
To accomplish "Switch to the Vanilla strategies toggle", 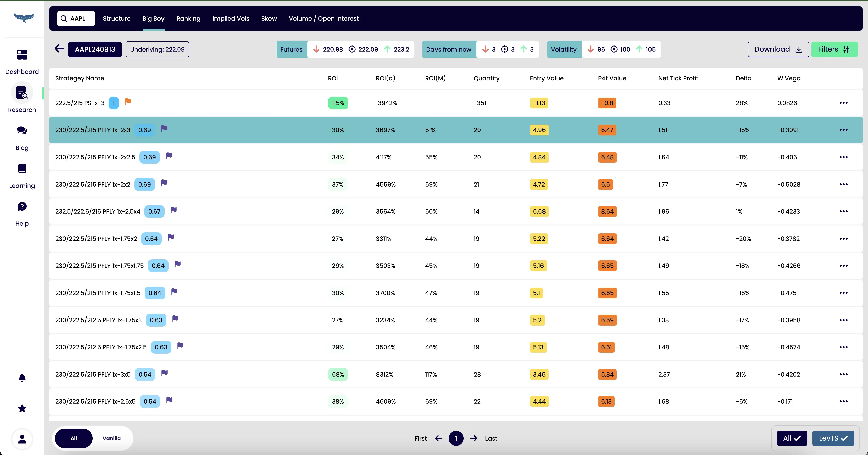I will coord(112,438).
